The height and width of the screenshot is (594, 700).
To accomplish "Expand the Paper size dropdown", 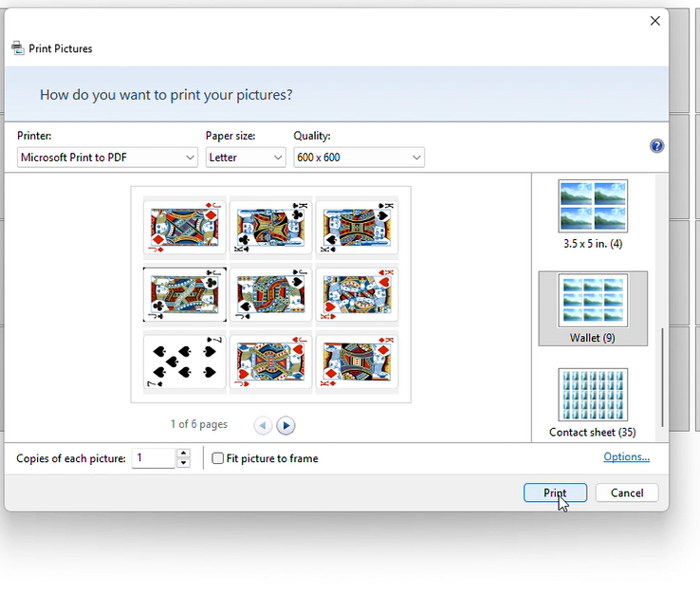I will pyautogui.click(x=246, y=158).
